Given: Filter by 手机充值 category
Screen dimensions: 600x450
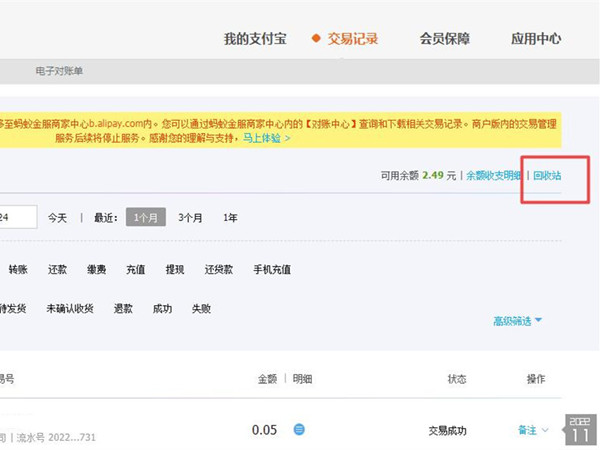Looking at the screenshot, I should click(272, 269).
